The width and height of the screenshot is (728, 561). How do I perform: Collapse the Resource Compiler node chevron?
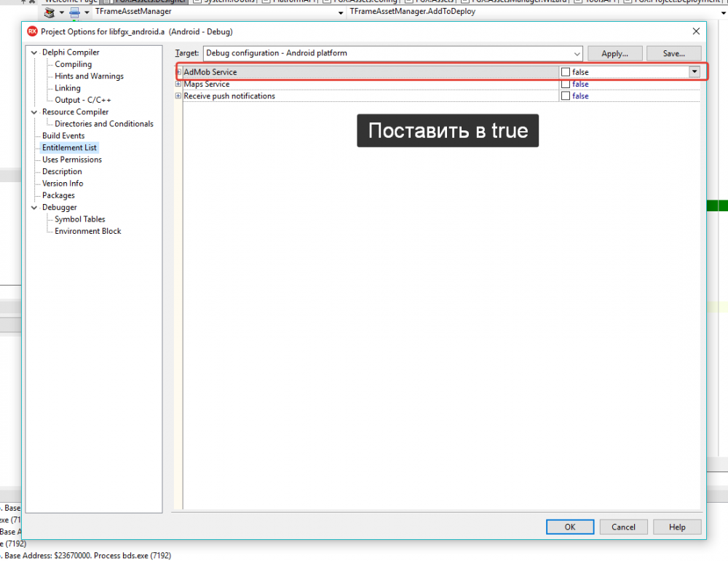(x=34, y=112)
